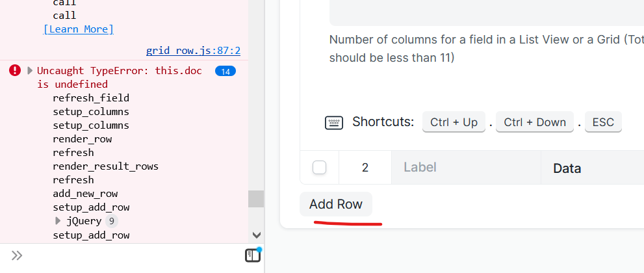
Task: Click the jQuery 9 frame count badge
Action: coord(112,221)
